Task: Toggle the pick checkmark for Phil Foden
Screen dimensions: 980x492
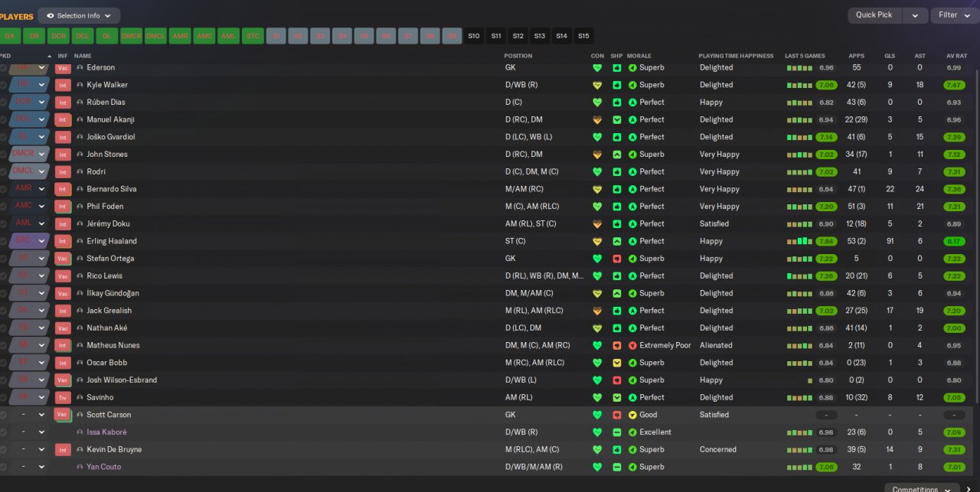Action: click(x=3, y=207)
